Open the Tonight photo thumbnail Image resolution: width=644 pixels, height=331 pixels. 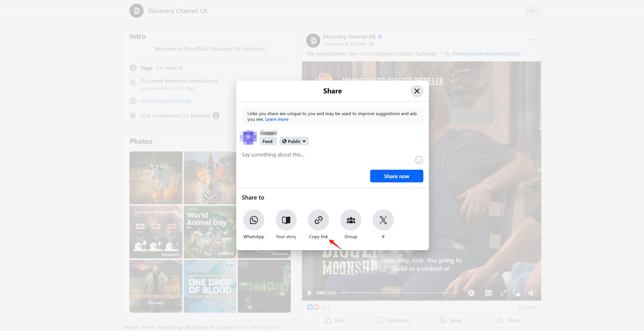click(264, 286)
